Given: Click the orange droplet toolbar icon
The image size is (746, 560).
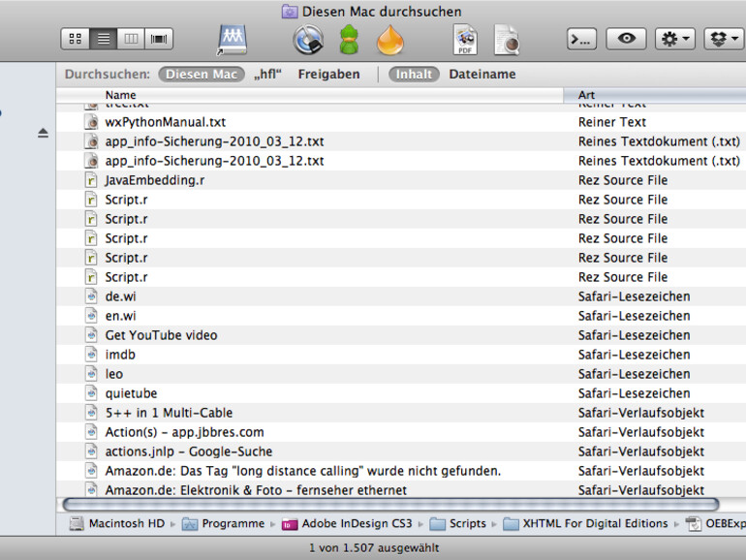Looking at the screenshot, I should coord(389,40).
